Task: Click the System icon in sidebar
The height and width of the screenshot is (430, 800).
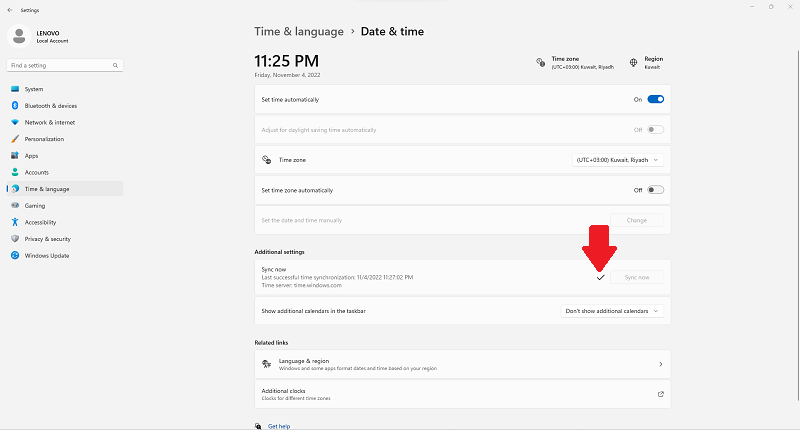Action: tap(15, 89)
